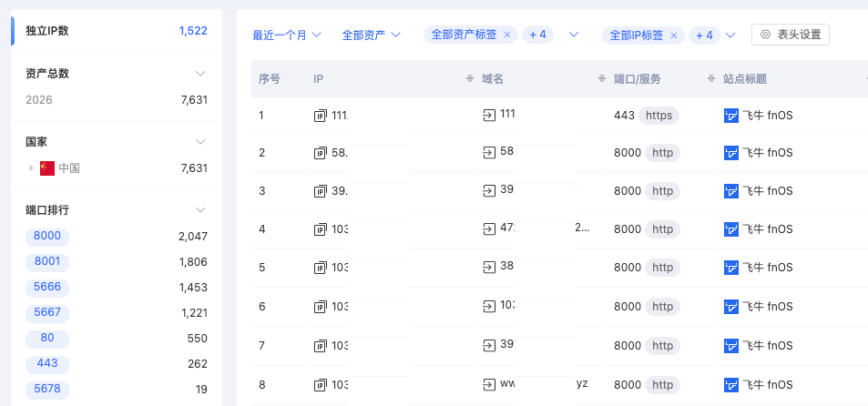
Task: Click the gear icon in 表头设置 button
Action: pyautogui.click(x=765, y=35)
